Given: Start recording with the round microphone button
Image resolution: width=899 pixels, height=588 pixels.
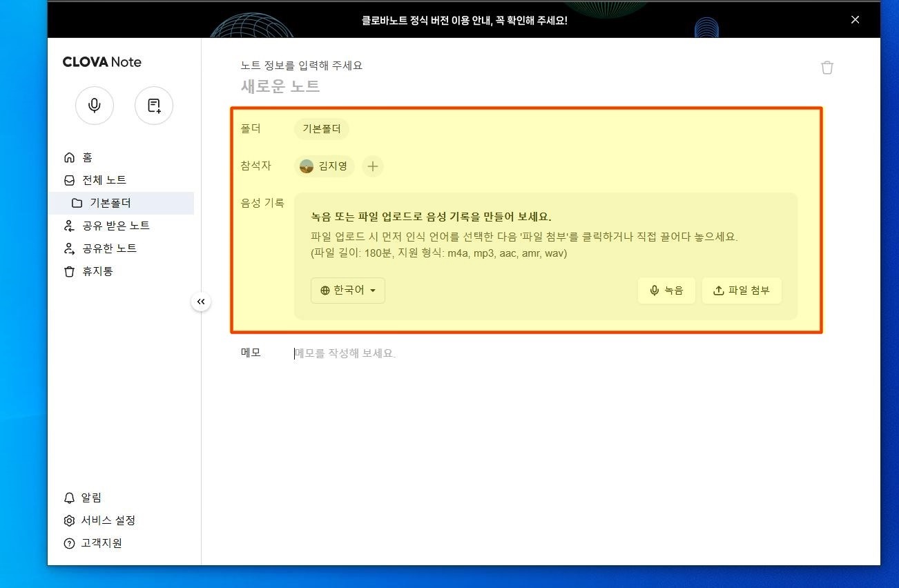Looking at the screenshot, I should pos(95,106).
